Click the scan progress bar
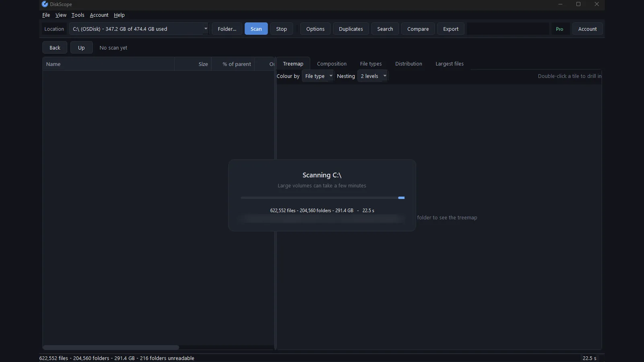This screenshot has width=644, height=362. pyautogui.click(x=322, y=198)
